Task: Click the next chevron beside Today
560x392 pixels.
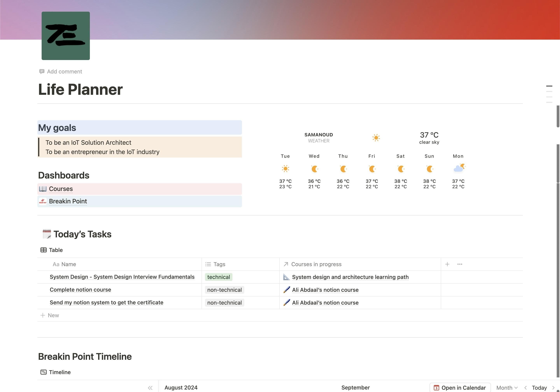Action: tap(554, 388)
